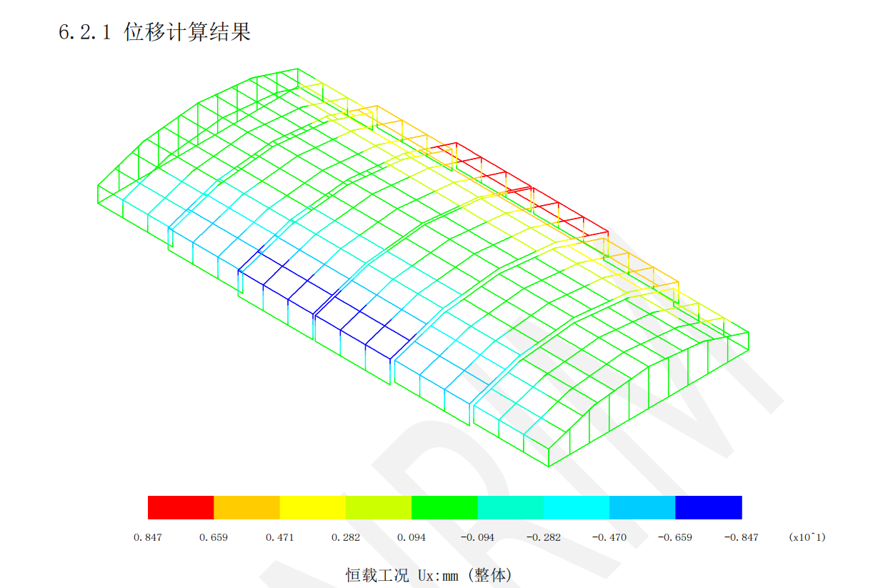
Task: Click the red swatch in the color legend
Action: [x=181, y=507]
